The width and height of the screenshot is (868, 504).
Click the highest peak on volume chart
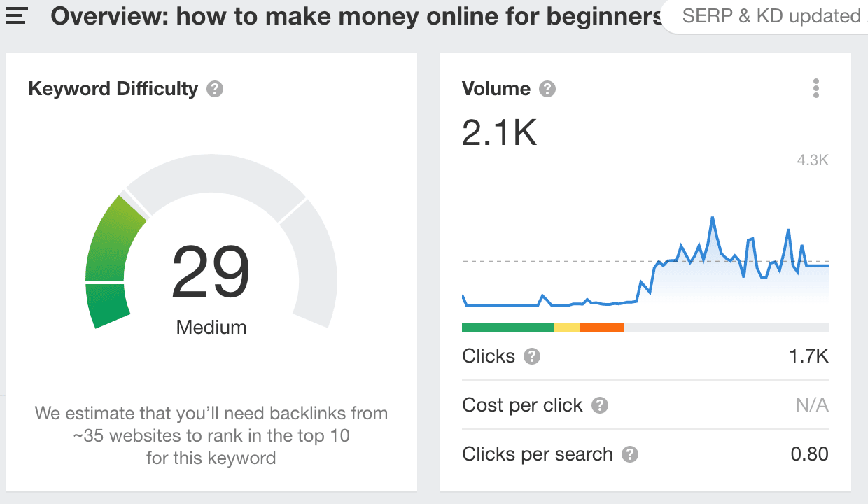coord(713,218)
